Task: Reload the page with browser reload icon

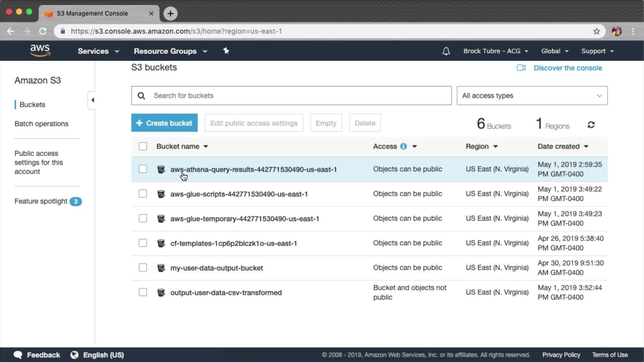Action: [x=43, y=31]
